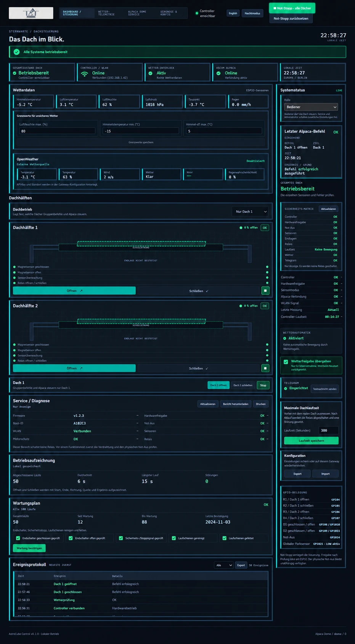The height and width of the screenshot is (644, 355).
Task: Click the check icon beside Wetter-Interlock Aktiv
Action: point(151,73)
